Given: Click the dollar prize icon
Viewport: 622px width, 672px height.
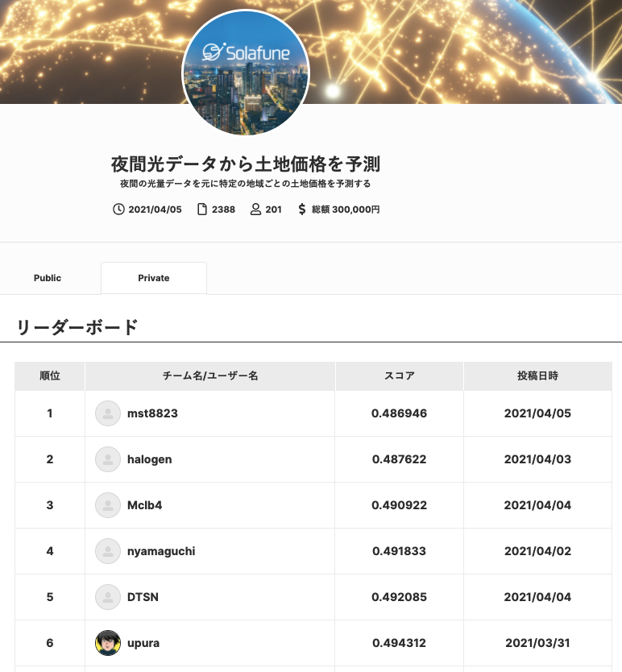Looking at the screenshot, I should 302,209.
